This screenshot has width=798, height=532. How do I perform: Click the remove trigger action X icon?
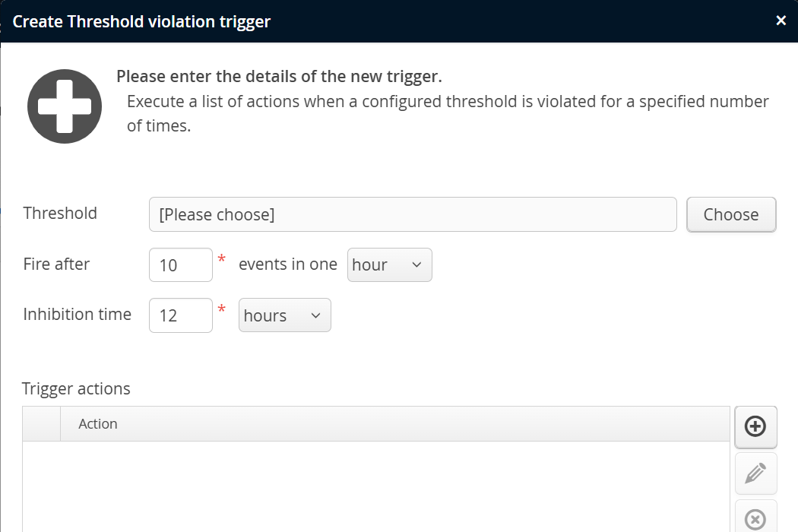point(755,519)
